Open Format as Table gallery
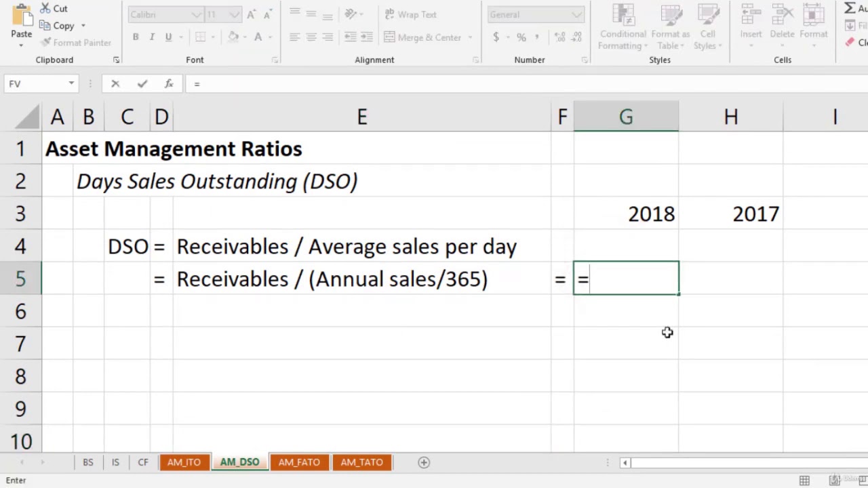The height and width of the screenshot is (488, 868). 670,27
